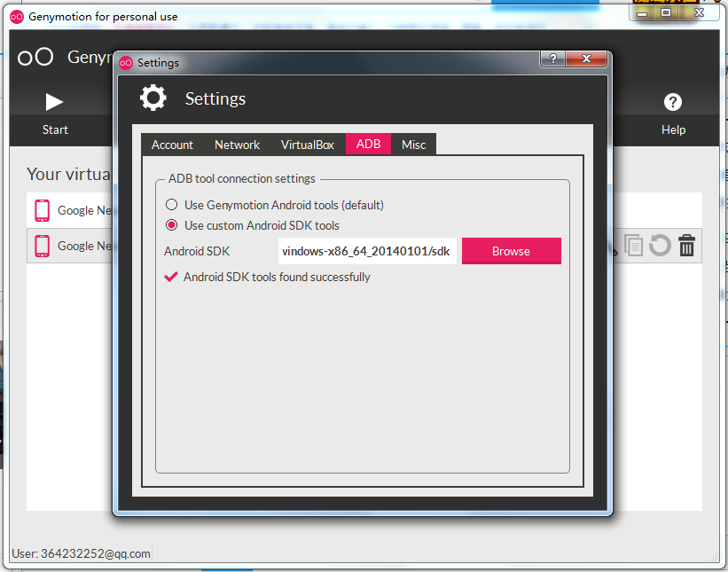
Task: Minimize the Genymotion main window
Action: (x=642, y=13)
